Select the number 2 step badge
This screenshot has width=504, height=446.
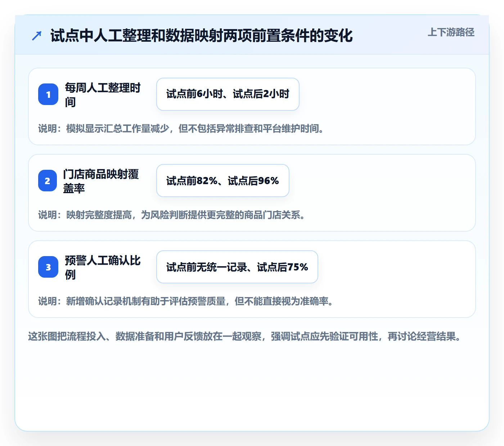point(48,181)
